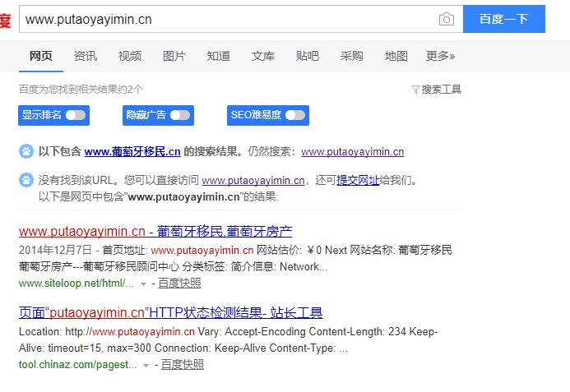
Task: Click paw icon beside 以下包含 notice
Action: (x=26, y=151)
